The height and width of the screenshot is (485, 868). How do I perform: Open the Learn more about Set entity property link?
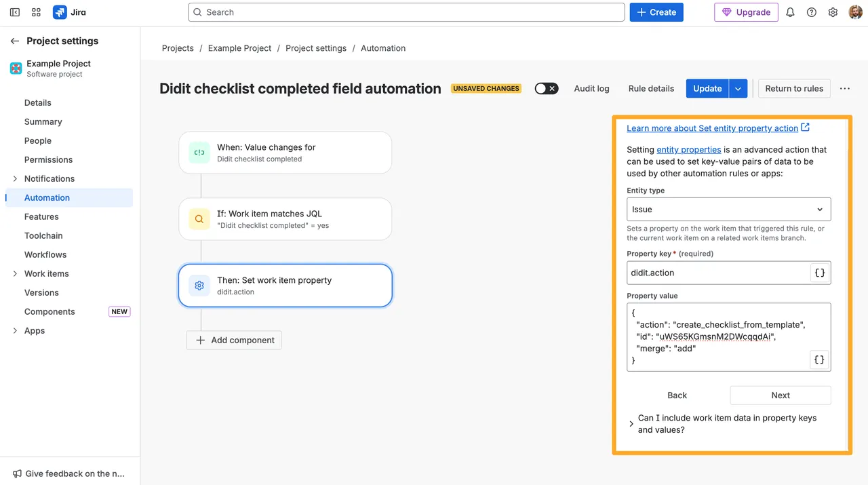click(712, 128)
